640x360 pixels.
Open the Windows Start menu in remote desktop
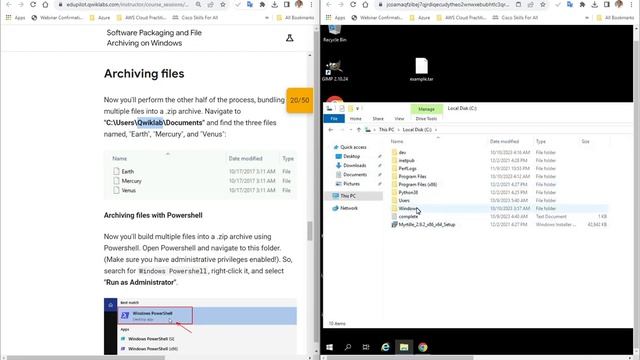[x=329, y=347]
